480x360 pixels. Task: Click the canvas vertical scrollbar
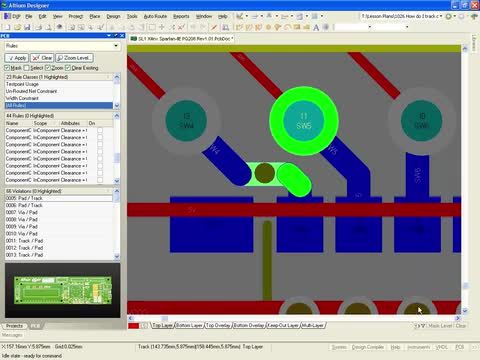click(x=465, y=180)
